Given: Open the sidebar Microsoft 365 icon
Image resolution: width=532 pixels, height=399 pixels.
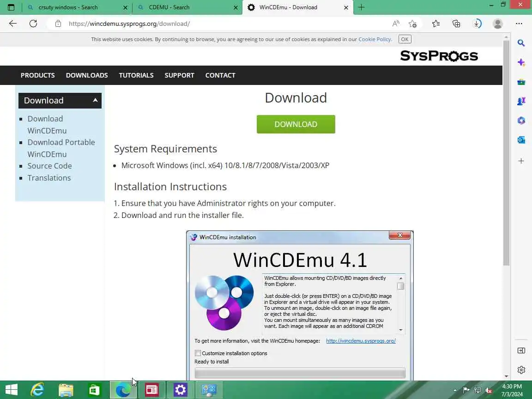Looking at the screenshot, I should pos(521,121).
